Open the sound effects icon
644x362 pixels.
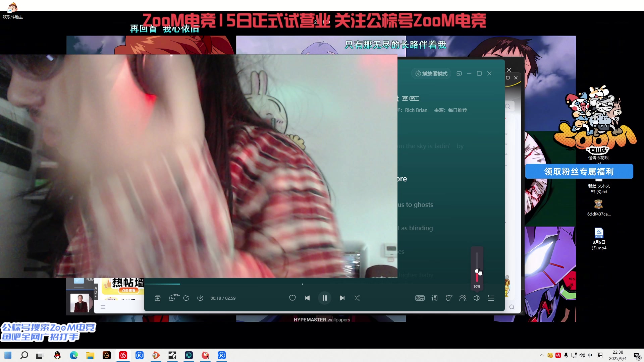tap(449, 298)
